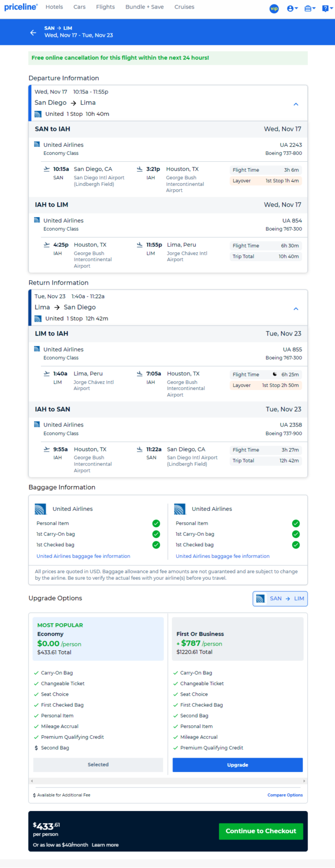This screenshot has width=335, height=868.
Task: Click the Second Bag dollar-sign fee icon
Action: tap(36, 748)
